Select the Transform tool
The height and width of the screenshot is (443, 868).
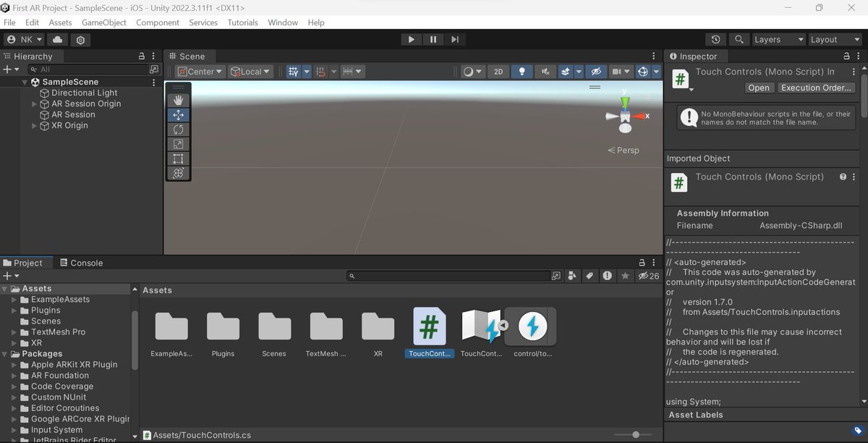179,173
